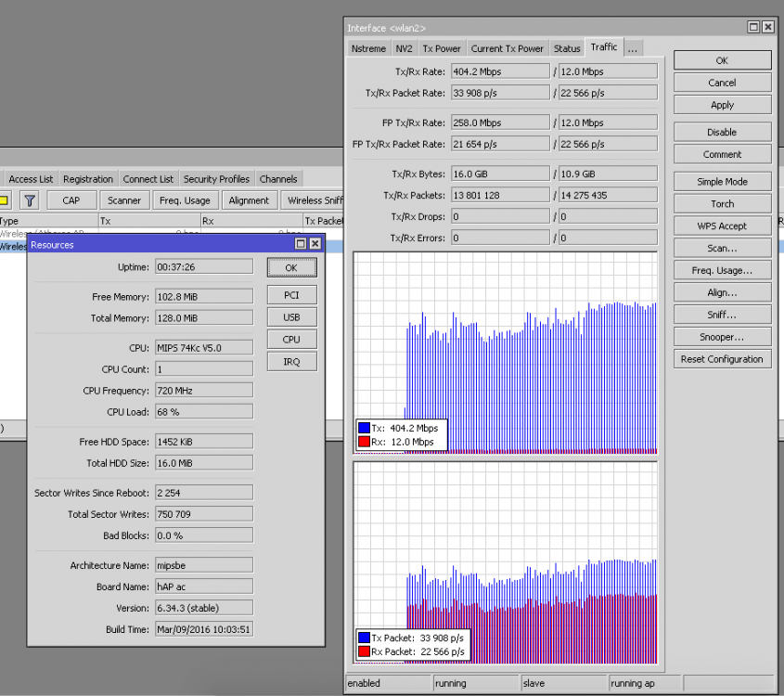Click Reset Configuration button

[722, 359]
